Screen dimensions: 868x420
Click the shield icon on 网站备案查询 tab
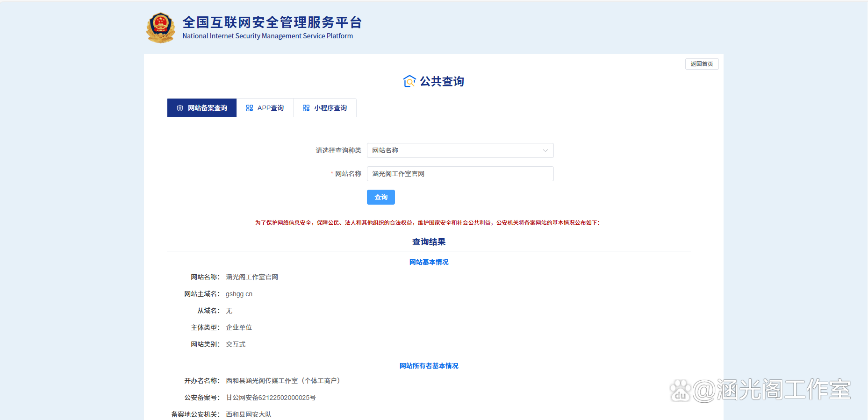[x=180, y=108]
